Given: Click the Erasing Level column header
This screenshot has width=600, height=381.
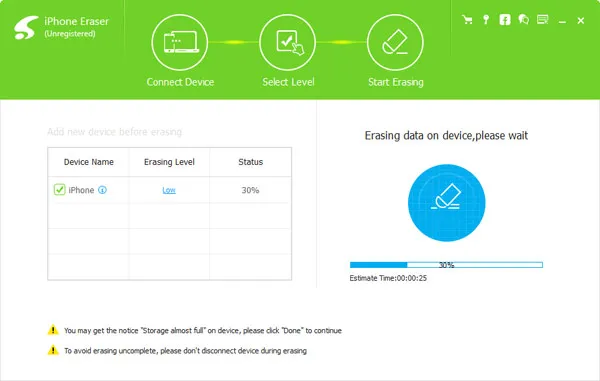Looking at the screenshot, I should click(x=169, y=162).
